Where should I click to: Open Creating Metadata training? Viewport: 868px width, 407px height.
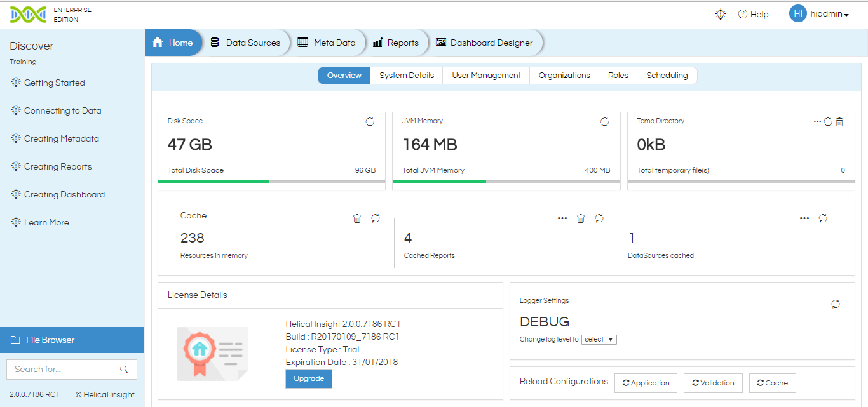point(61,139)
